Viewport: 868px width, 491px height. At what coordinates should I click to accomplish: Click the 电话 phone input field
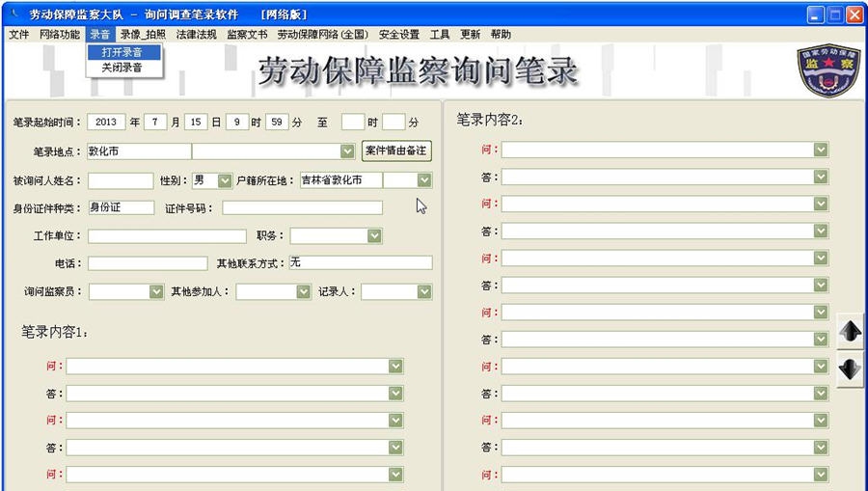[x=148, y=263]
